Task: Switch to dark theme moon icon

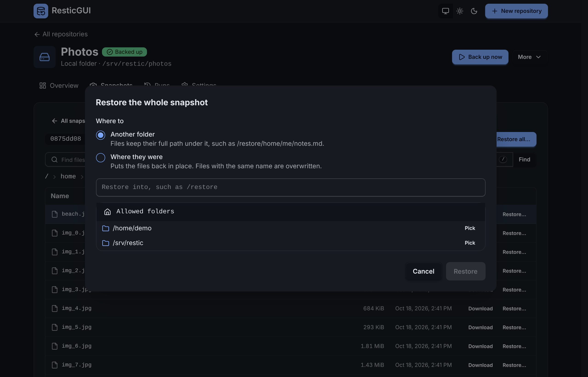Action: click(474, 11)
